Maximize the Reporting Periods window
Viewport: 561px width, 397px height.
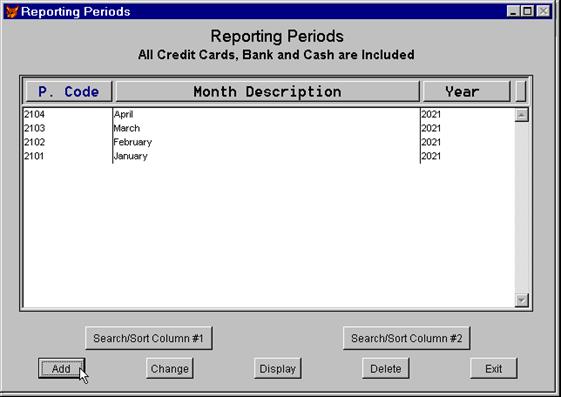click(527, 11)
